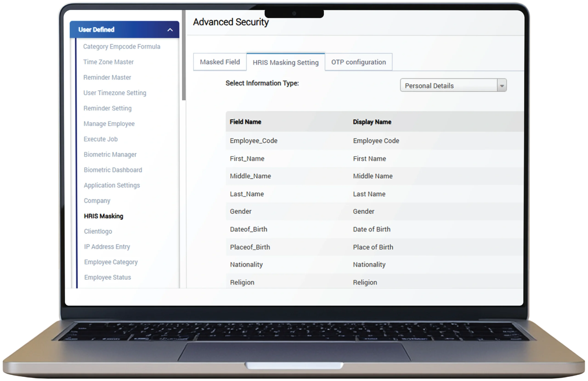Open Manage Employee from the sidebar

(109, 124)
